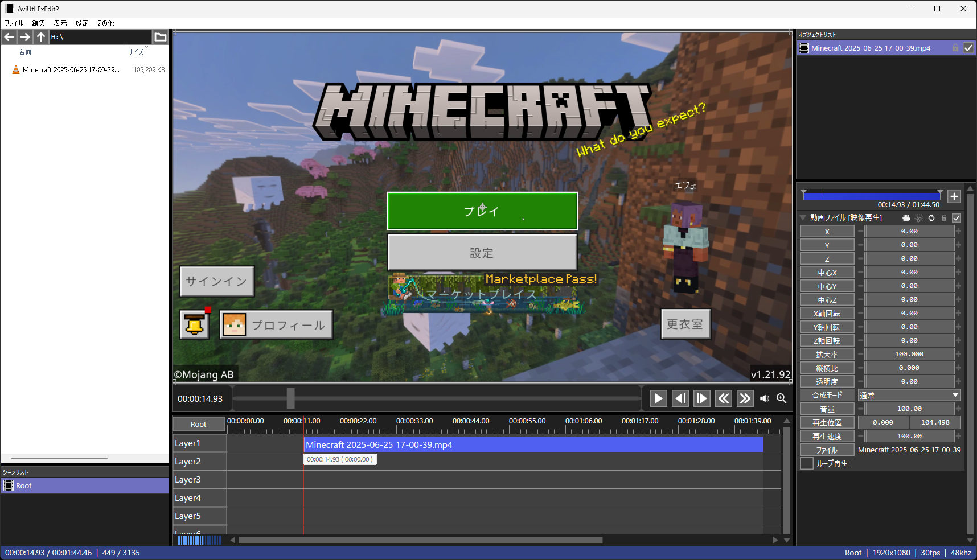977x560 pixels.
Task: Open the その他 menu
Action: [105, 23]
